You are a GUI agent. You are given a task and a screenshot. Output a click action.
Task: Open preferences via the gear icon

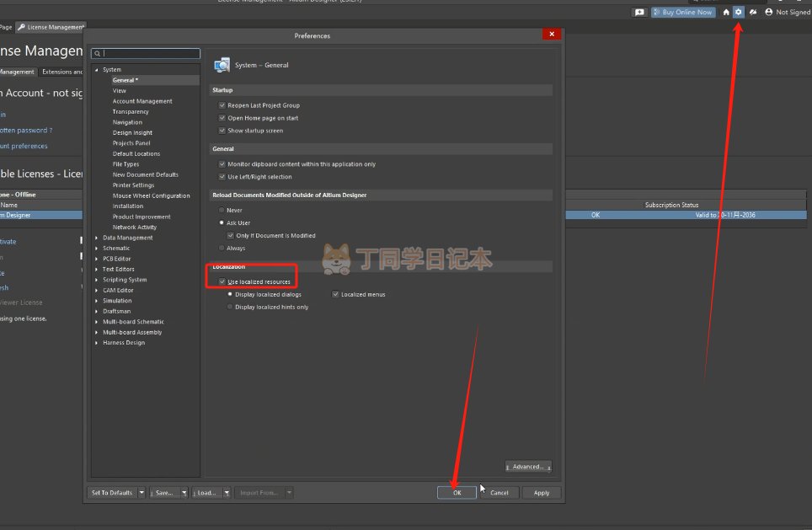pyautogui.click(x=739, y=12)
